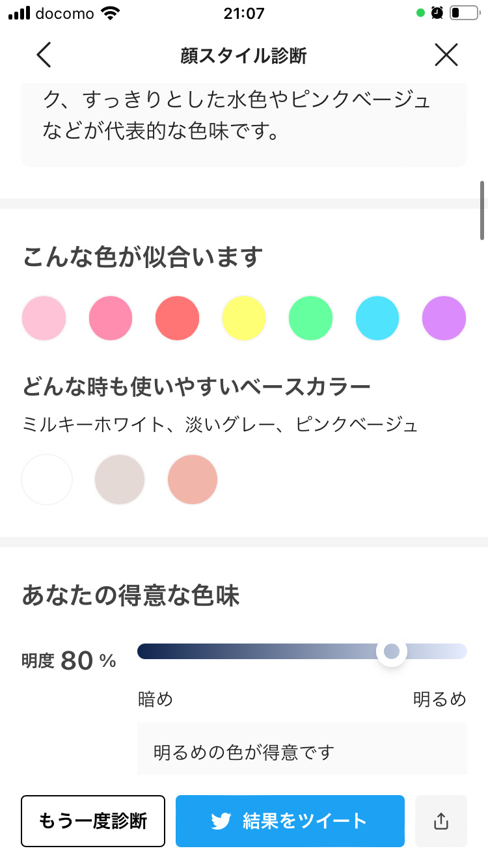Tap the share icon button
The height and width of the screenshot is (868, 488).
(x=441, y=821)
